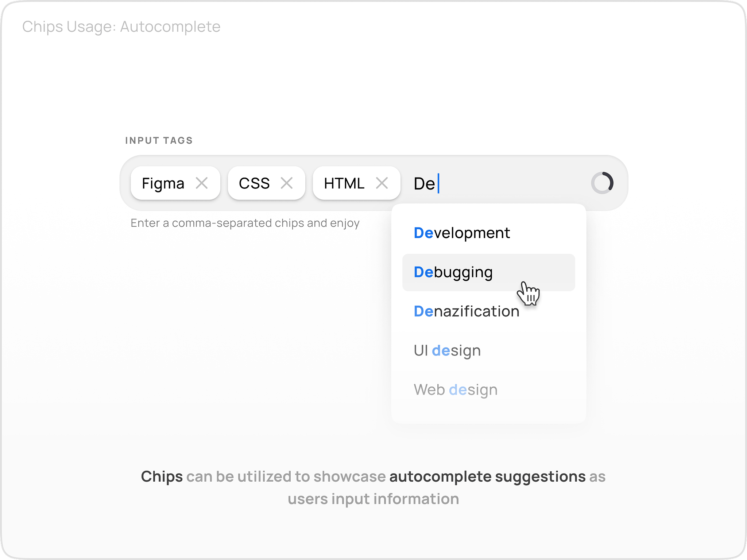Screen dimensions: 747x560
Task: Click the Chips Usage: Autocomplete title
Action: coord(121,26)
